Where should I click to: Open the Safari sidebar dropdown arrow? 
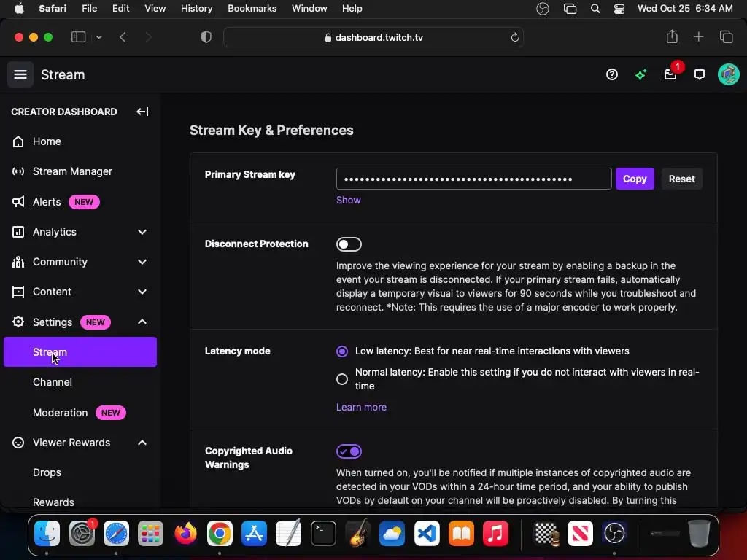(98, 37)
